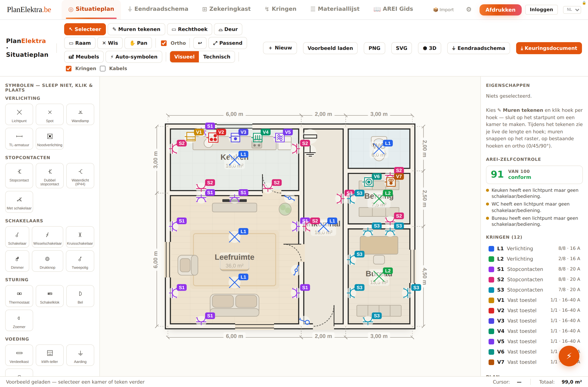Screen dimensions: 588x387
Task: Choose the Wandlamp symbol
Action: (x=80, y=115)
